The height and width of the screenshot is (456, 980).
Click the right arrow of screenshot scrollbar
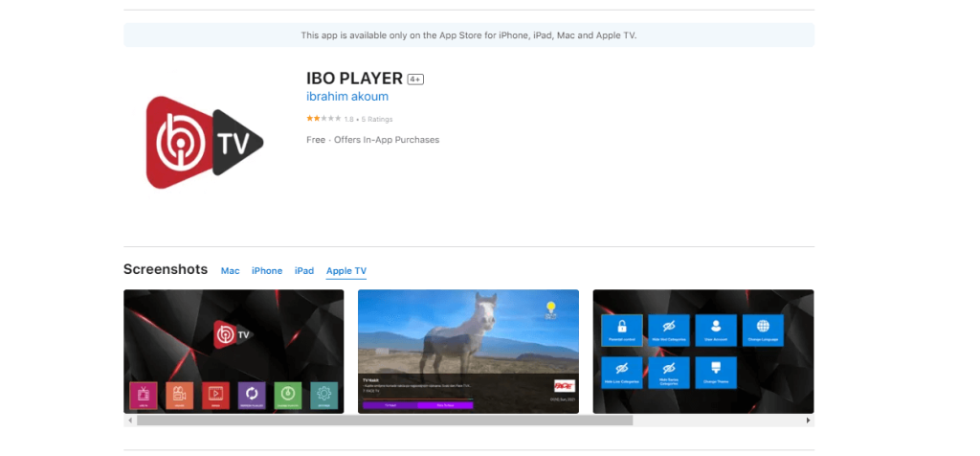pyautogui.click(x=809, y=421)
